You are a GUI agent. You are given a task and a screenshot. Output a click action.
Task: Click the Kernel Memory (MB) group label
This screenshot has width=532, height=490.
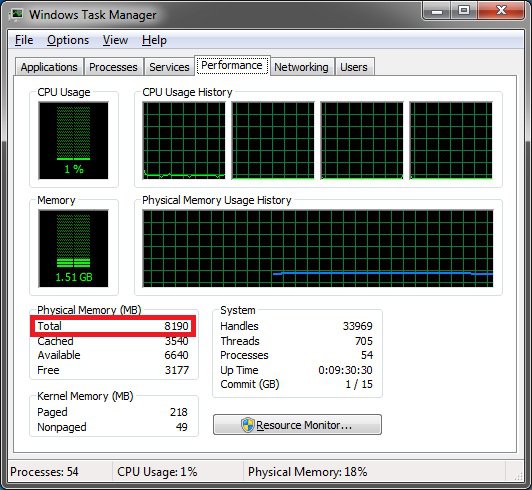(x=85, y=396)
